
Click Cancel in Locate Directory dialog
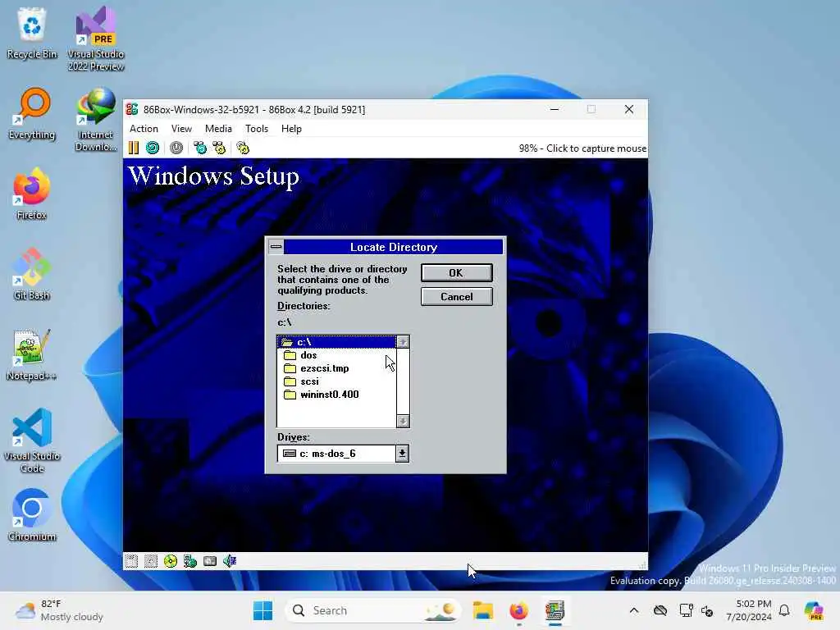[x=456, y=297]
